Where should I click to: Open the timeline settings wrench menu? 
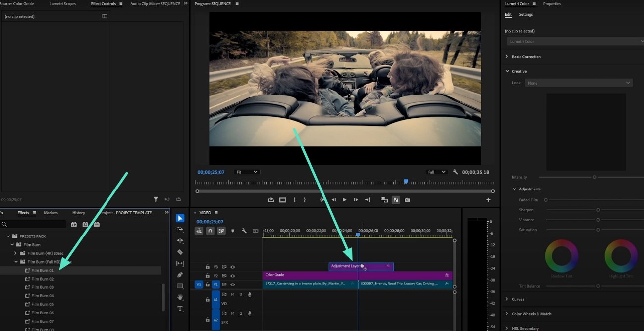[x=244, y=231]
